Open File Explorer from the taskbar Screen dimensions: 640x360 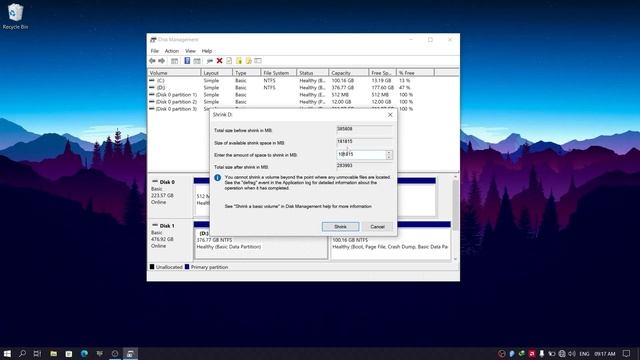[53, 353]
